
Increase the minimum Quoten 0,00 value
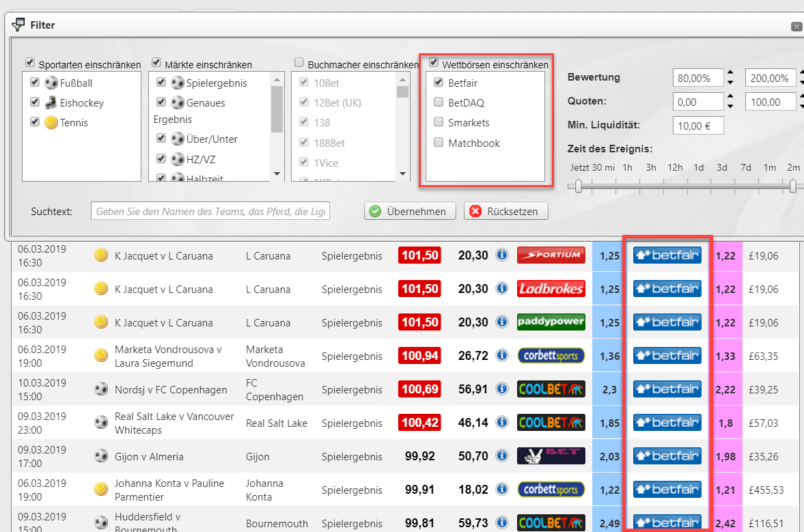[730, 96]
